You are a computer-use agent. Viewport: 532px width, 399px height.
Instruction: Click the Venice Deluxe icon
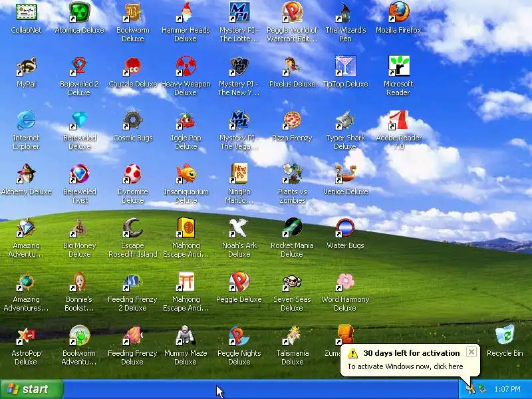pyautogui.click(x=345, y=174)
